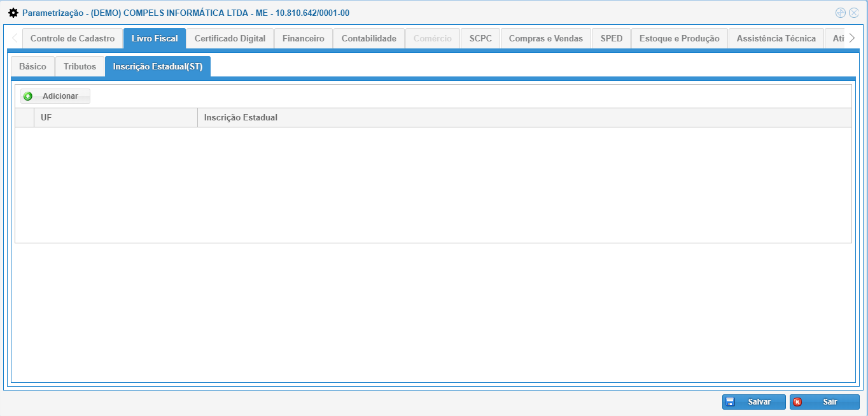Screen dimensions: 868x416
Task: Close the Parametrização window
Action: [854, 13]
